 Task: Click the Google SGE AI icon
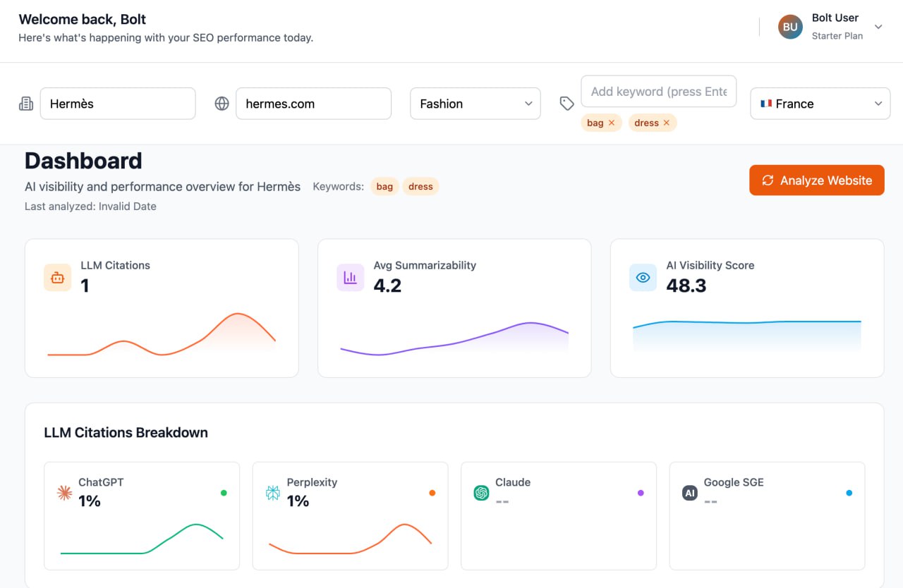(690, 493)
